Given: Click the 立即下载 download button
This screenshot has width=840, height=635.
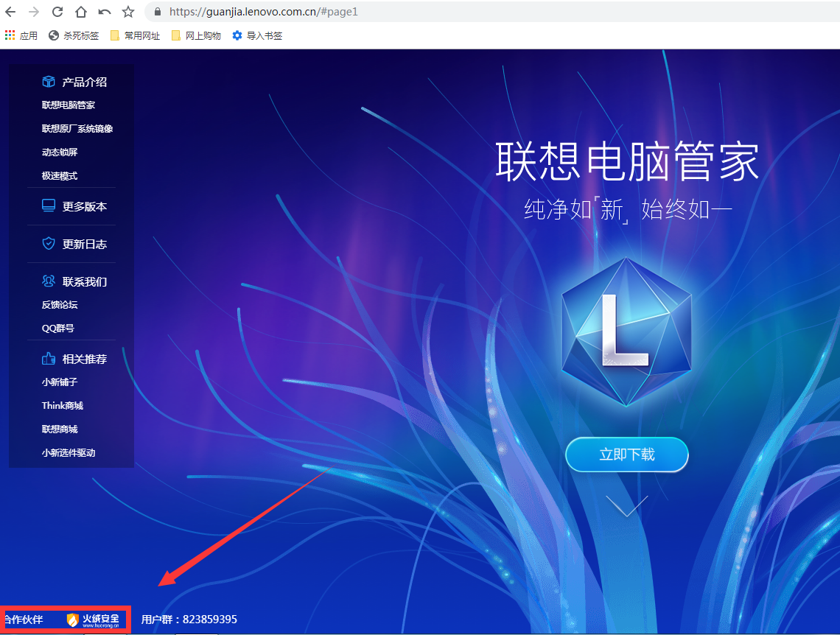Looking at the screenshot, I should 627,455.
